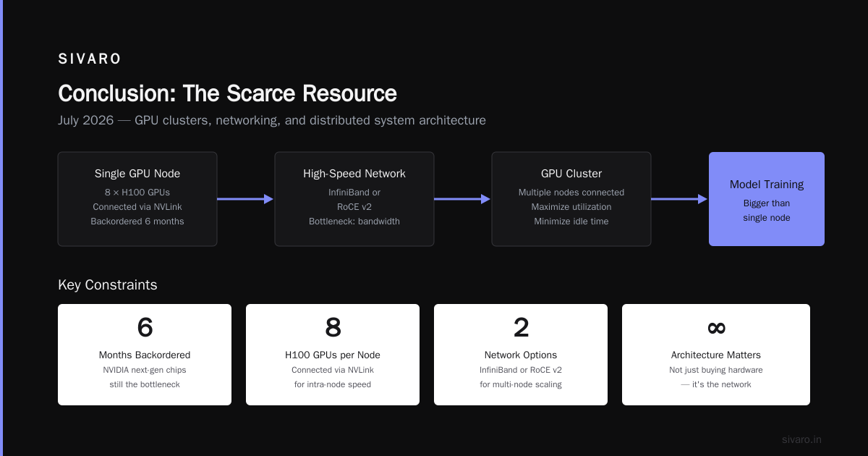Viewport: 868px width, 456px height.
Task: Click the large number 8
Action: pos(333,328)
